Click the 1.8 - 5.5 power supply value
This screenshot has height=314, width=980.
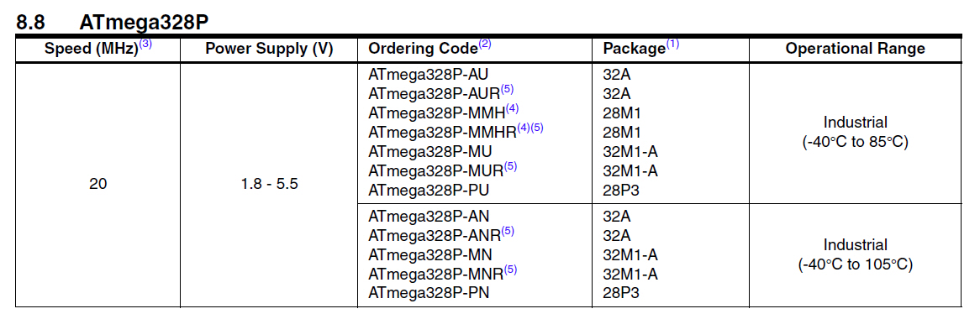(x=270, y=186)
